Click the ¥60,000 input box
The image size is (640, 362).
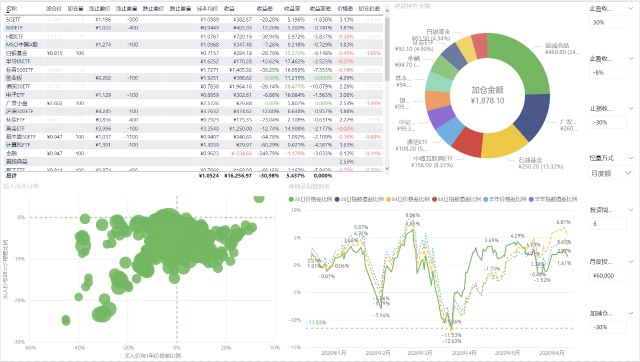click(x=608, y=276)
